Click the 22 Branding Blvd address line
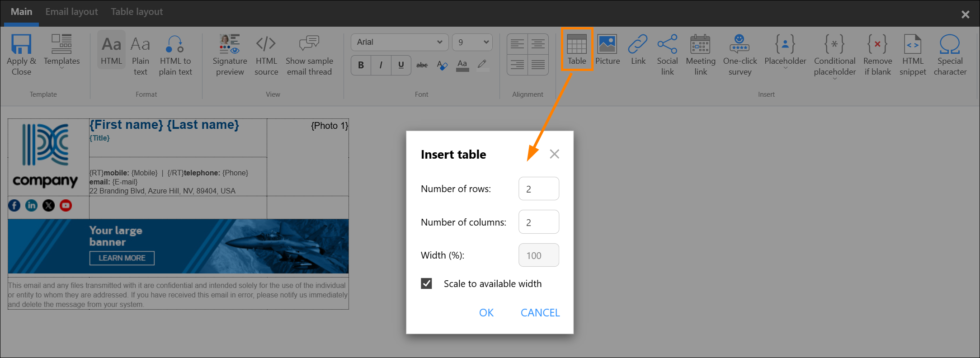 tap(162, 191)
